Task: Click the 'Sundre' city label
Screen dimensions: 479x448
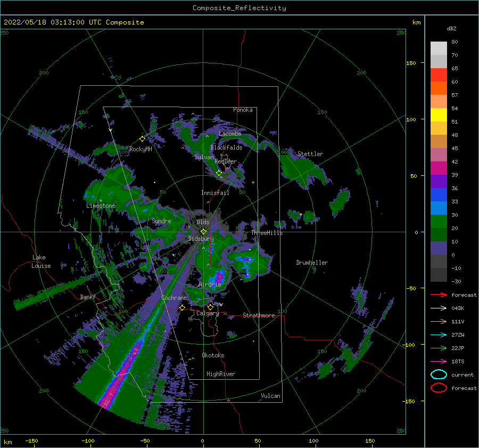Action: (161, 221)
